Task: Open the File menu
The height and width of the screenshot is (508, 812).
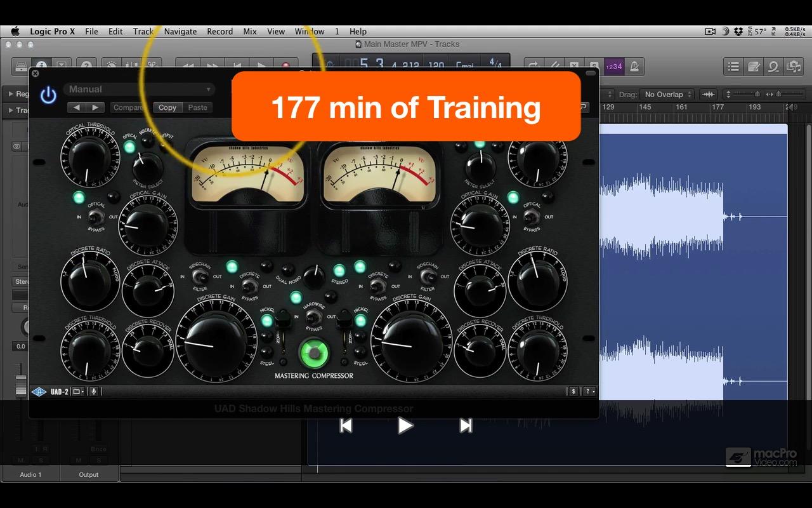Action: click(x=91, y=31)
